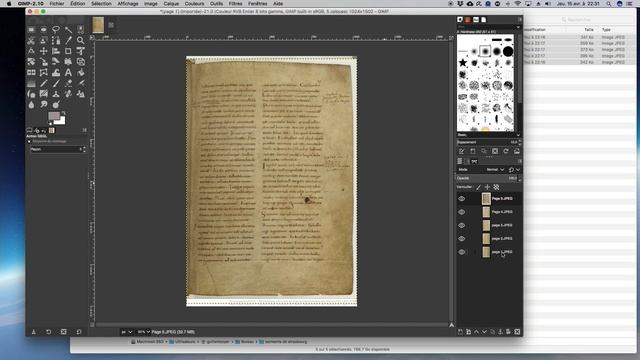Select the Fuzzy Select magic wand tool
The image size is (640, 360).
[x=68, y=30]
